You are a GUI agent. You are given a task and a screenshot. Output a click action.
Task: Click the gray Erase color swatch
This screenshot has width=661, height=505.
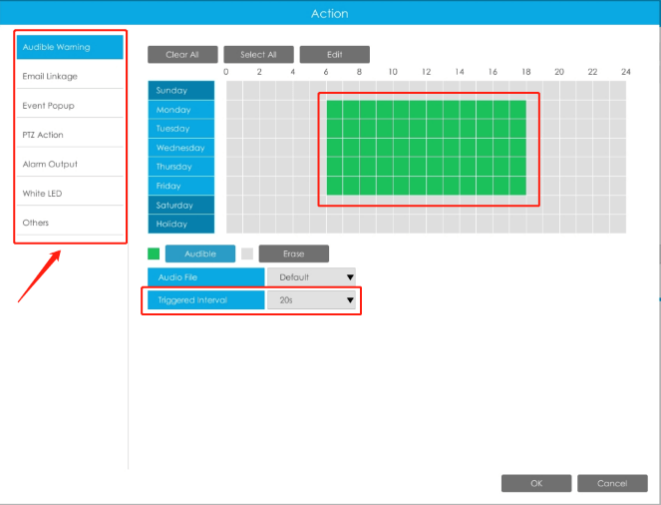point(247,254)
